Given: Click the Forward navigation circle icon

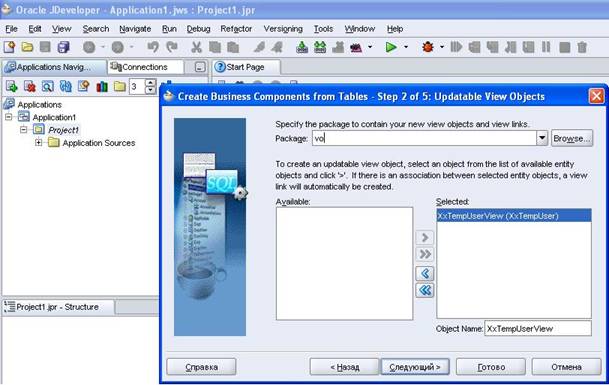Looking at the screenshot, I should click(118, 47).
